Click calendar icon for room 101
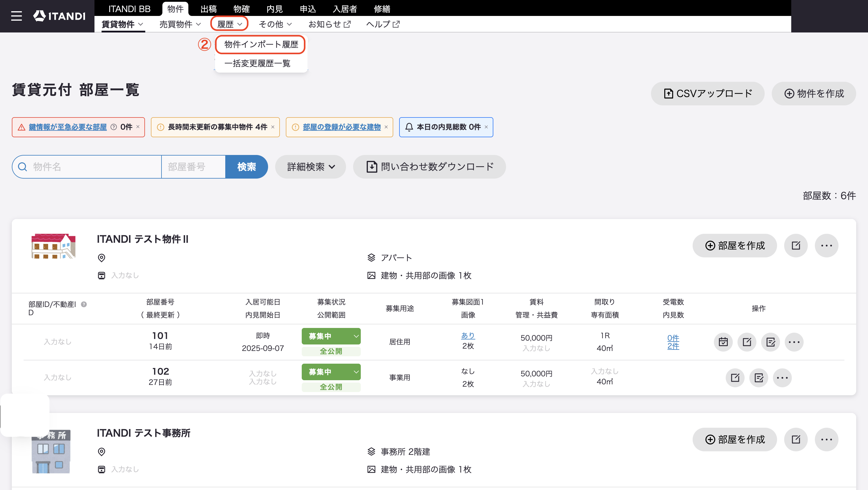Image resolution: width=868 pixels, height=490 pixels. (723, 342)
